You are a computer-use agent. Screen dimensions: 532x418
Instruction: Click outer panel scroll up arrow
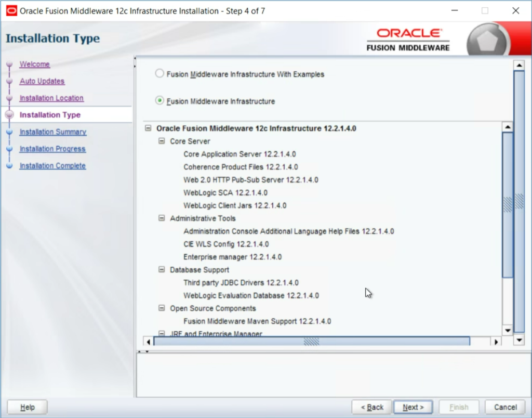click(519, 65)
